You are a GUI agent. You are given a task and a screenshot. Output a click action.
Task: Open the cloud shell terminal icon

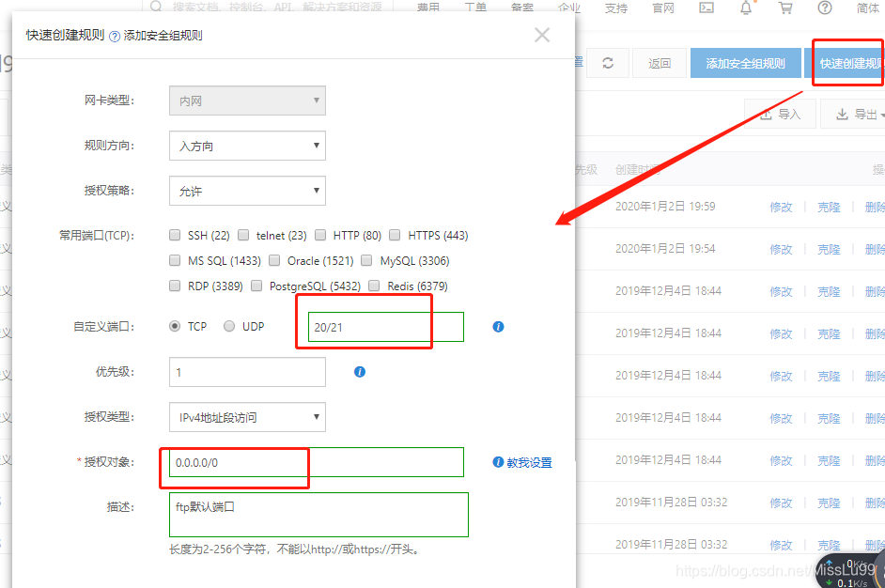click(706, 8)
